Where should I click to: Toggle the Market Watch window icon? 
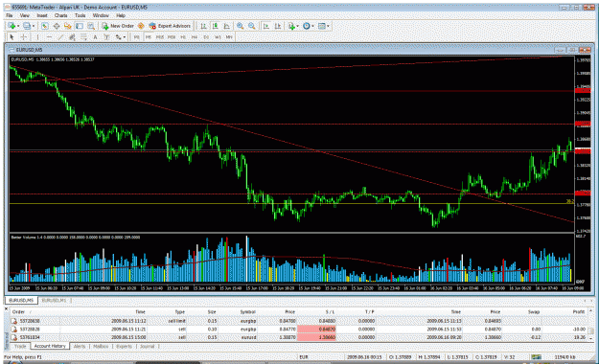pyautogui.click(x=45, y=26)
